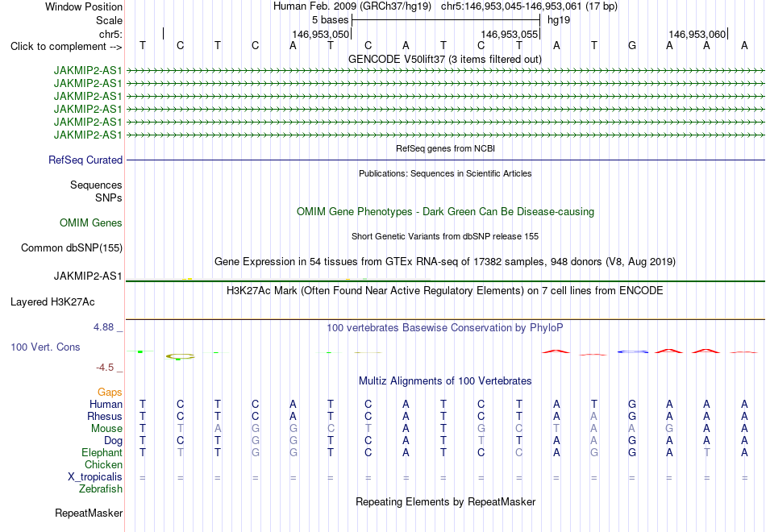Click the Gaps label in Multiz track
This screenshot has width=766, height=532.
coord(110,393)
